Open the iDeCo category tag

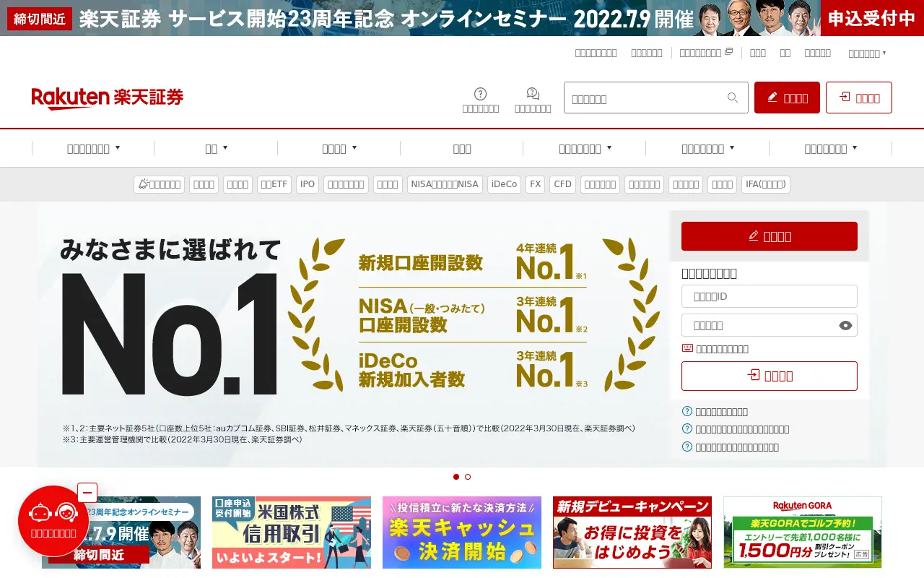pos(504,184)
